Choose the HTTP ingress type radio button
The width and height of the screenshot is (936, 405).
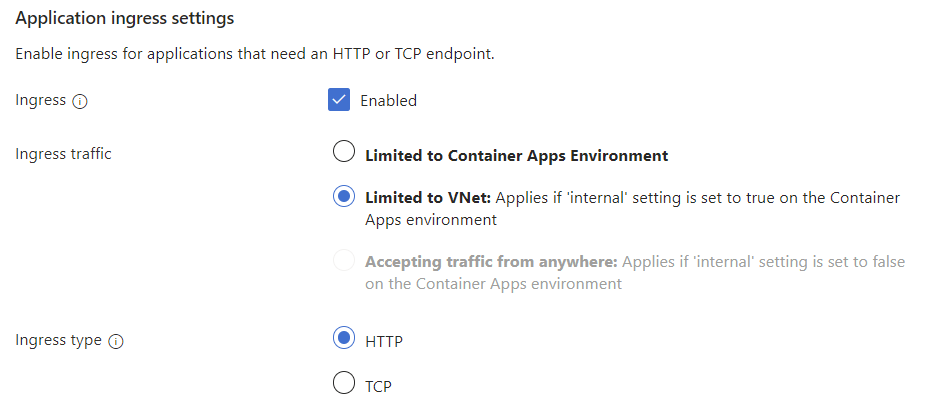(x=343, y=338)
